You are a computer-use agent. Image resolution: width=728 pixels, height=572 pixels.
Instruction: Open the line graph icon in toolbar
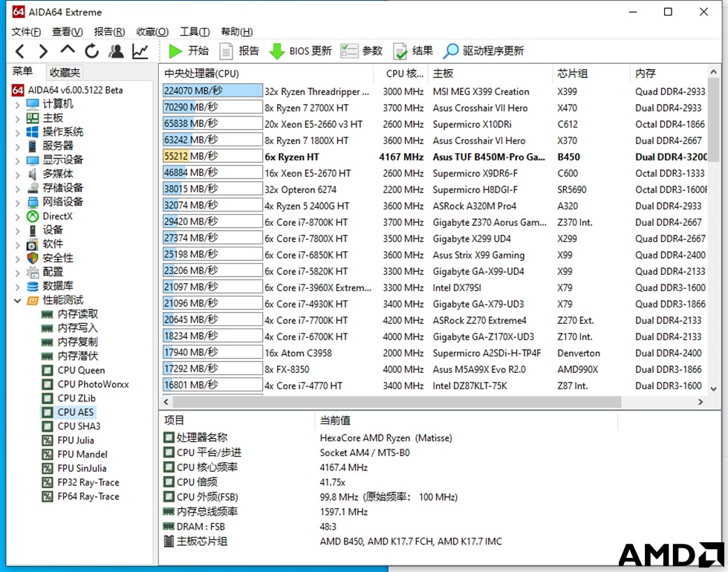(x=140, y=51)
